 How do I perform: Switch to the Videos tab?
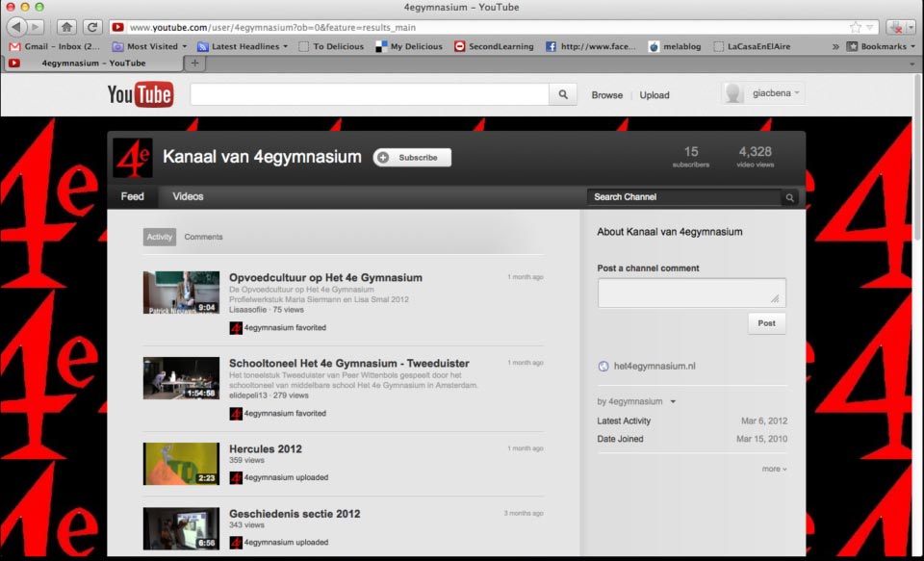[188, 196]
